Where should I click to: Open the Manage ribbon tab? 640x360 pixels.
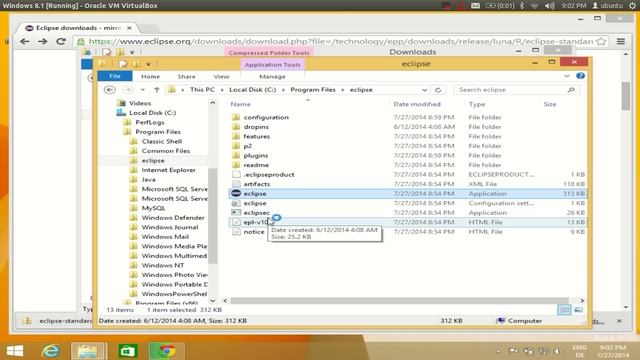click(x=272, y=76)
